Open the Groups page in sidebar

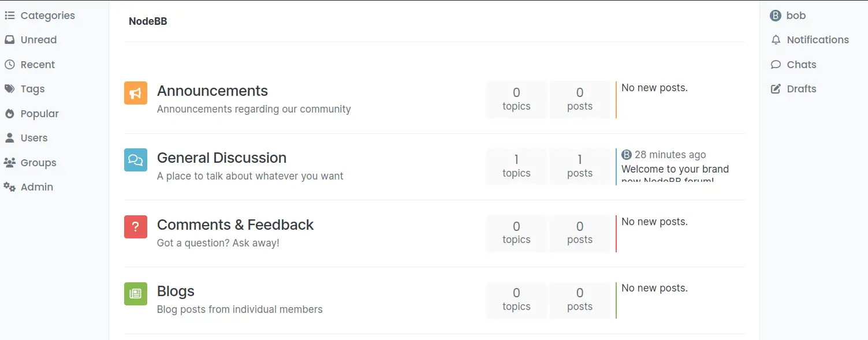[x=30, y=163]
